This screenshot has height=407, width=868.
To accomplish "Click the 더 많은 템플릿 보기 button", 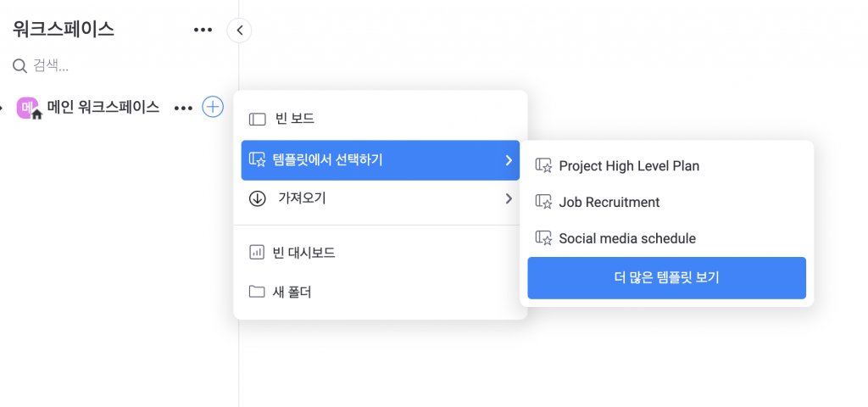I will coord(666,278).
